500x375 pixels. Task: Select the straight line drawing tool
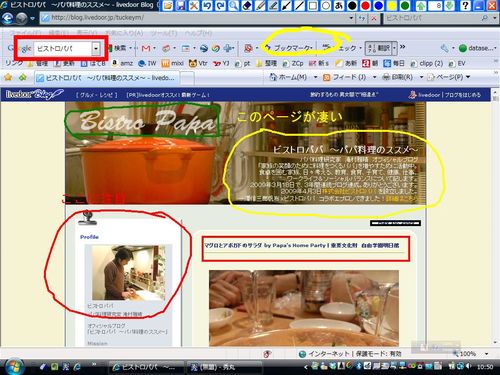pos(299,6)
